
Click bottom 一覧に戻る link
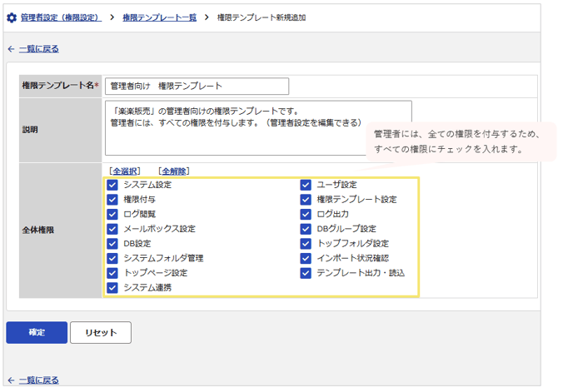39,380
